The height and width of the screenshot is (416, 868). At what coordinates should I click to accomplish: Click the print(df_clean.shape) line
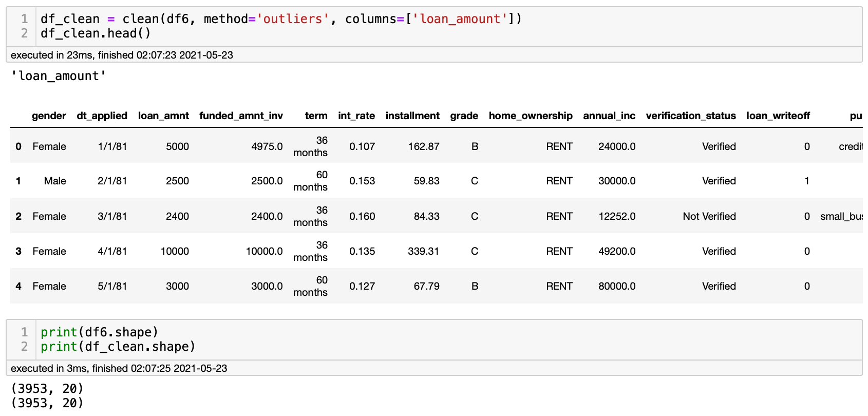coord(118,347)
